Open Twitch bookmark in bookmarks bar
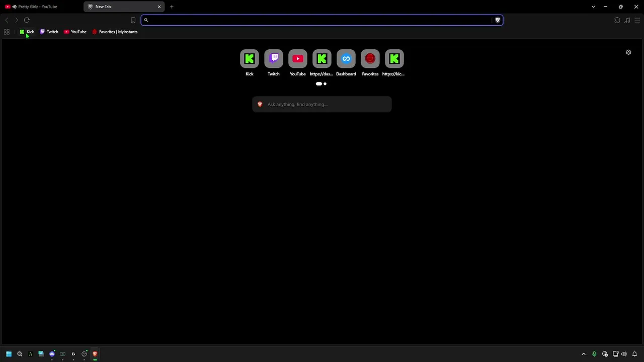Image resolution: width=644 pixels, height=362 pixels. coord(49,32)
